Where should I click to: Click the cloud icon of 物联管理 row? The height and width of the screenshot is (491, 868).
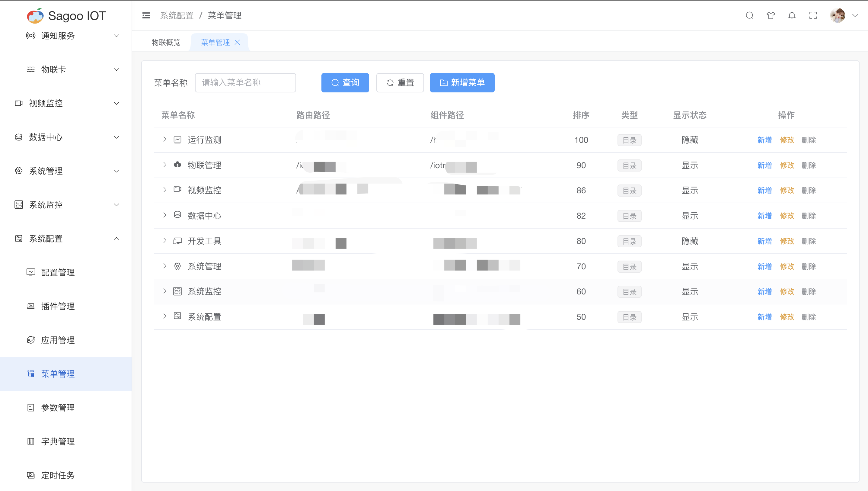point(177,165)
